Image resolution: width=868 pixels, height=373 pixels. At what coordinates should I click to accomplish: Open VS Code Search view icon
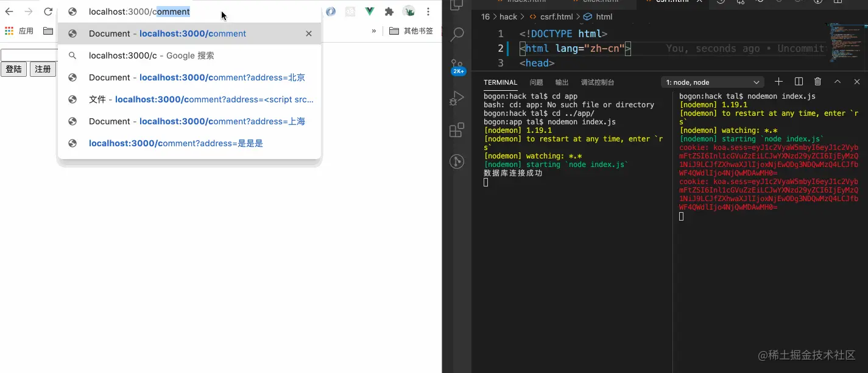(457, 34)
